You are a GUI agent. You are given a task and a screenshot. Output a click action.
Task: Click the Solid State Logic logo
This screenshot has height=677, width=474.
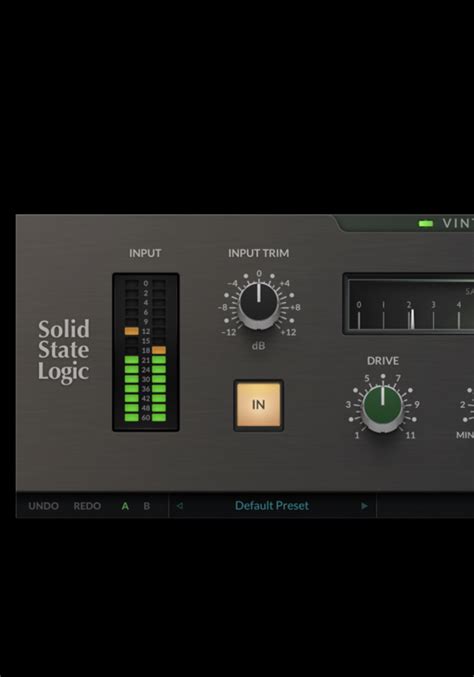pos(63,351)
